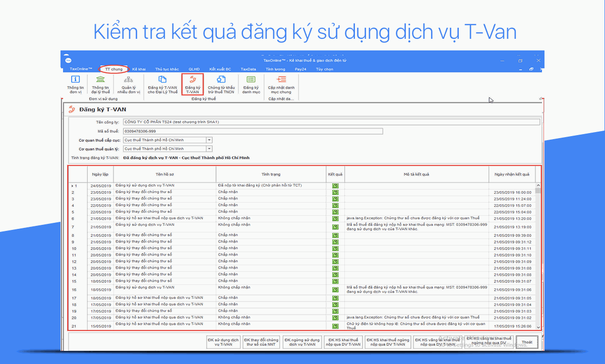View result icon for row 7
Viewport: 605px width, 364px height.
pyautogui.click(x=335, y=227)
